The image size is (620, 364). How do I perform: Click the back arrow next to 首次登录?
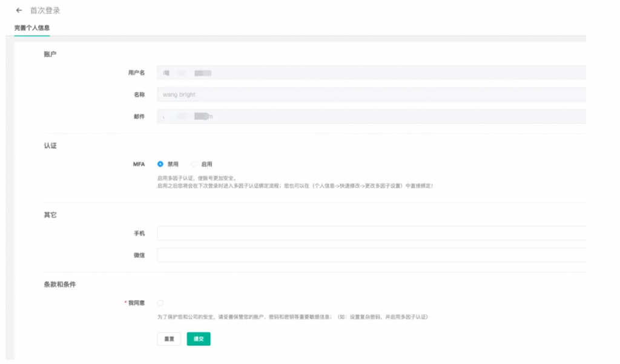pyautogui.click(x=19, y=10)
